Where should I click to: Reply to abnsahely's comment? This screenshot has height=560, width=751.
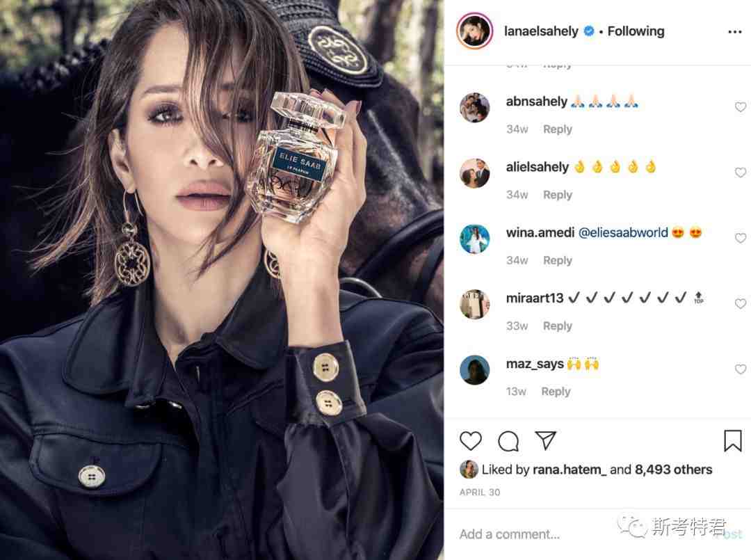point(558,129)
